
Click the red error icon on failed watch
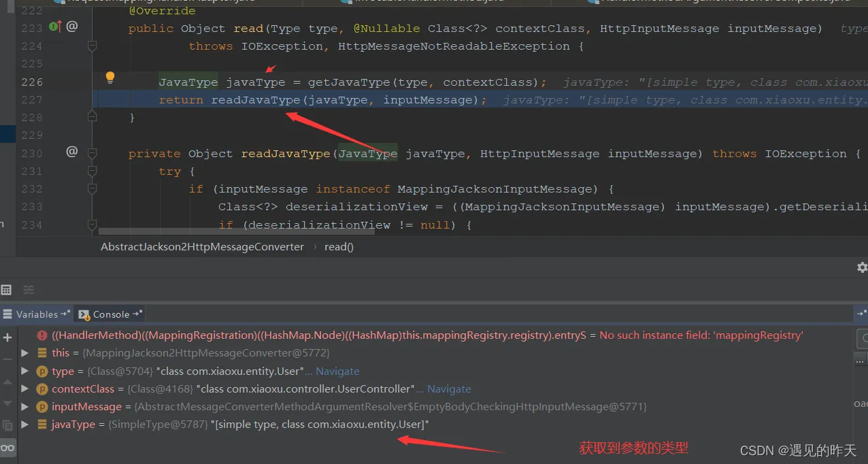[42, 335]
